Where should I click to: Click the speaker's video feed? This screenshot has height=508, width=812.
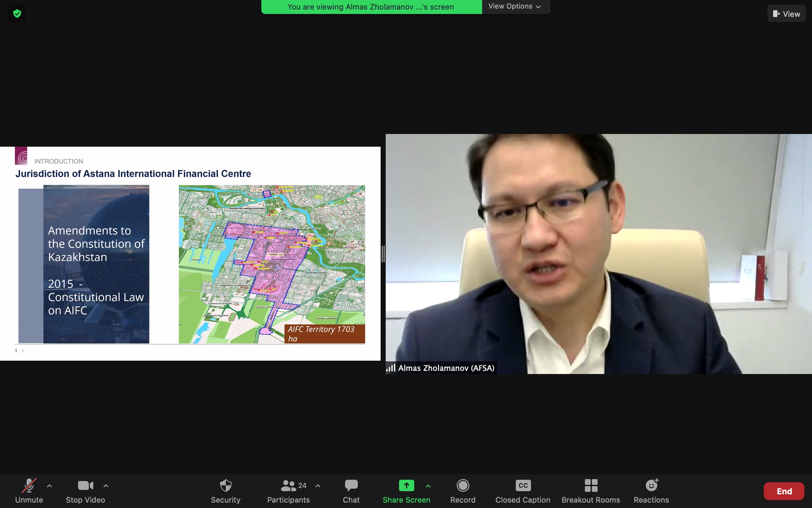coord(599,254)
